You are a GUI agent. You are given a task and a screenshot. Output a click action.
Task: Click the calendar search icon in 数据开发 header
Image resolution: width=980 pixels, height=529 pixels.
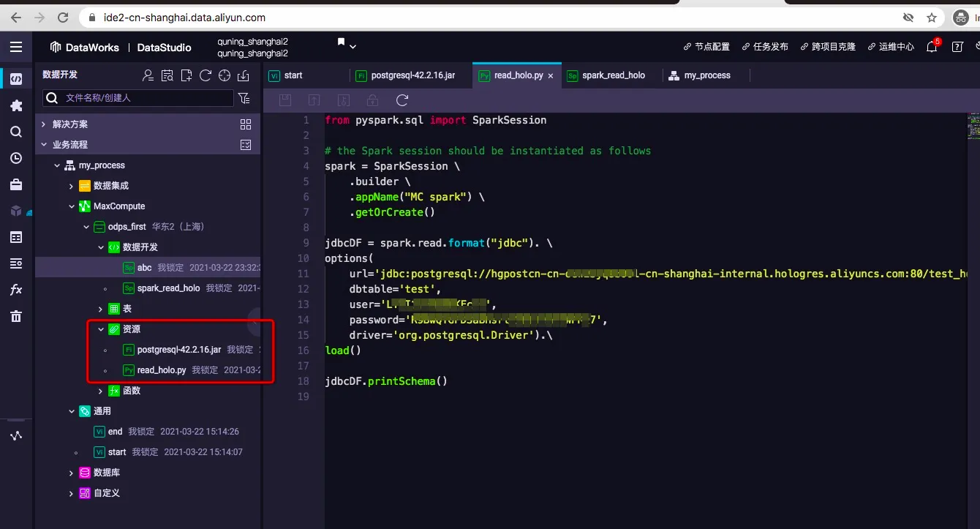click(167, 75)
